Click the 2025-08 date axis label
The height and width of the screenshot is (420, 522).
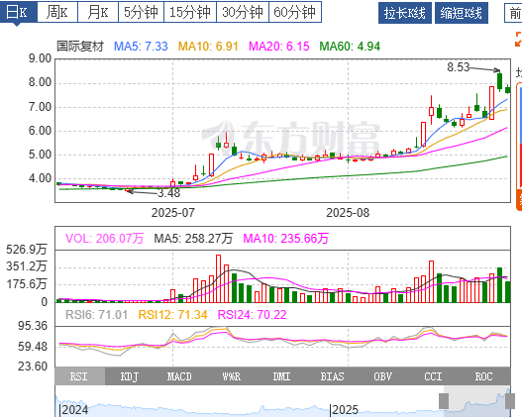coord(348,213)
